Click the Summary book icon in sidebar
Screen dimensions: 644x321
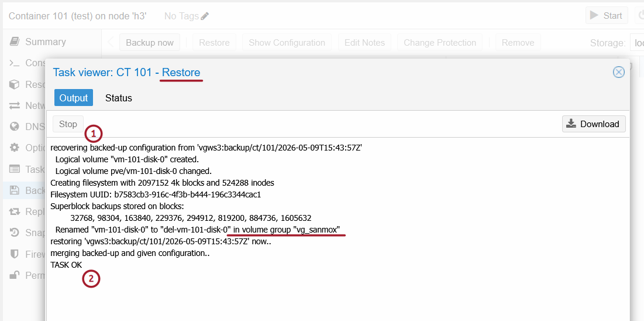coord(15,42)
